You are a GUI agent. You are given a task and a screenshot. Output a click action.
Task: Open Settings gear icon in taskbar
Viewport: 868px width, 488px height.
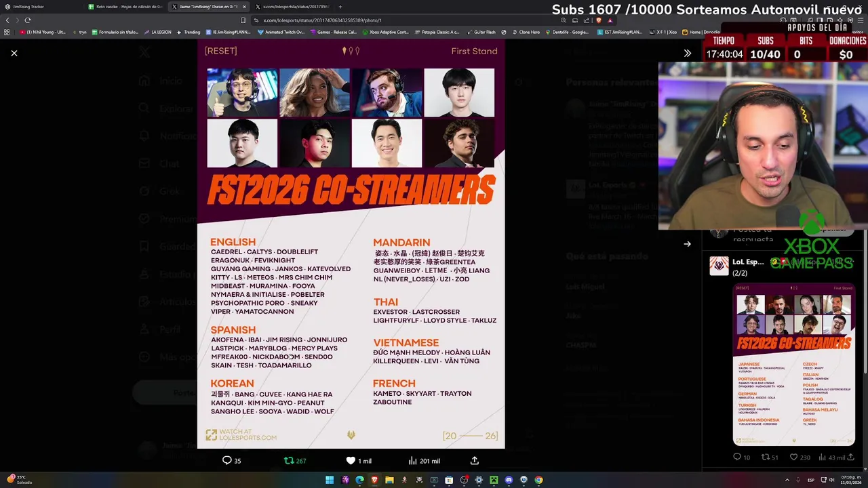(479, 480)
